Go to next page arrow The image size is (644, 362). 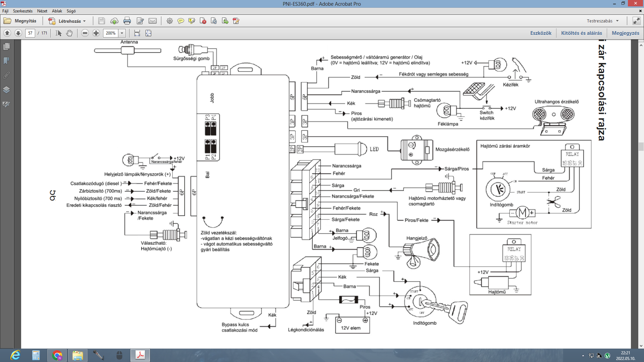pos(18,33)
